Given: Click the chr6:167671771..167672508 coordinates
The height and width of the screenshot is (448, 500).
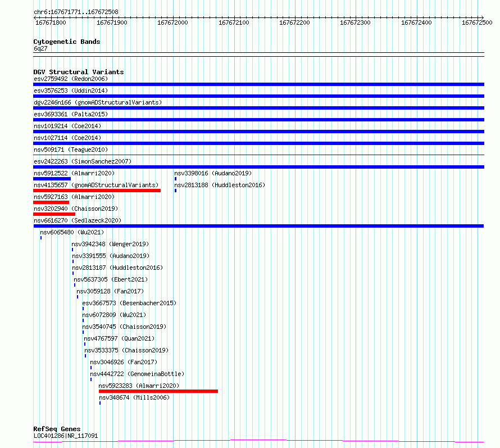Looking at the screenshot, I should [76, 12].
